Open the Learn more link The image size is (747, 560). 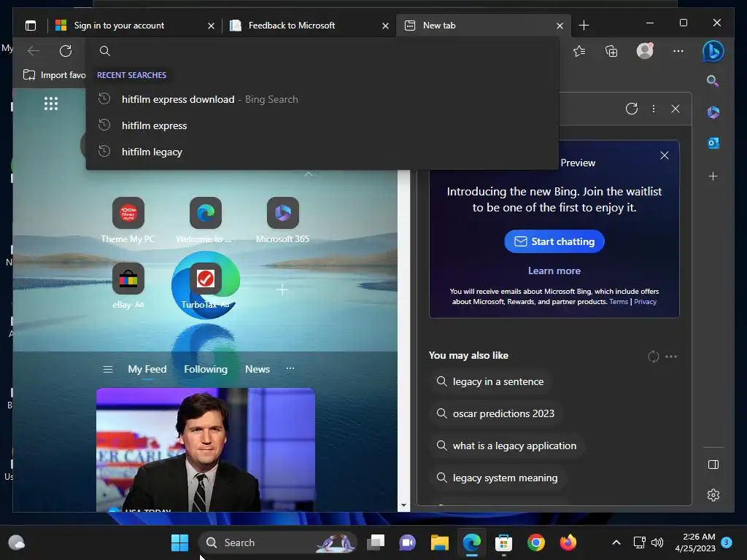(x=554, y=271)
